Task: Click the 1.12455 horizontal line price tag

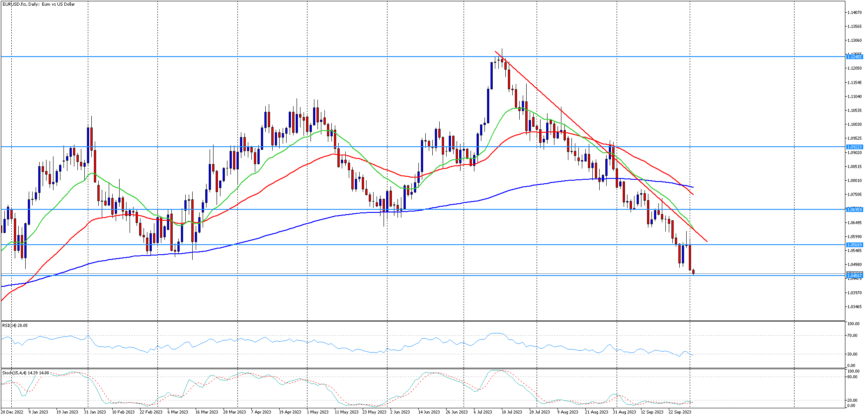Action: pyautogui.click(x=854, y=57)
